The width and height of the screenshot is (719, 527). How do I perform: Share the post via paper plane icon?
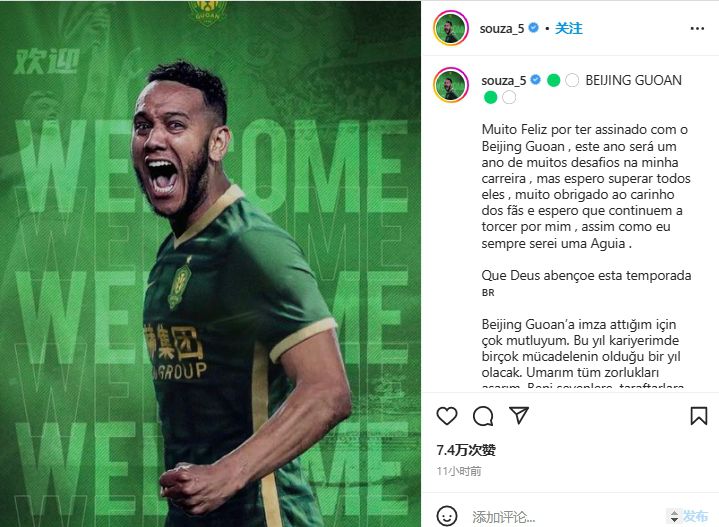pyautogui.click(x=519, y=415)
